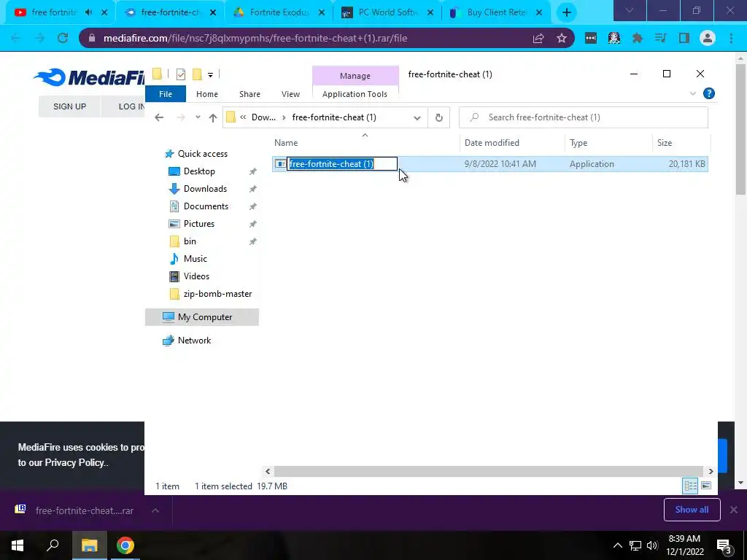Select the Manage contextual tab

355,76
